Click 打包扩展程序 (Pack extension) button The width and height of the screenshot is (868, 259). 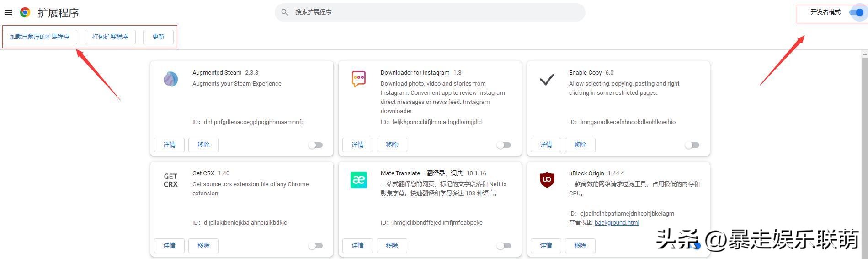point(110,37)
